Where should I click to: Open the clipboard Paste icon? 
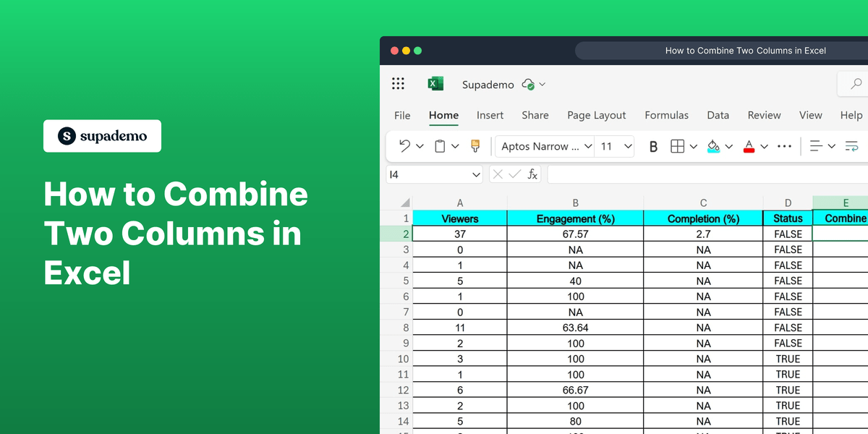pyautogui.click(x=439, y=145)
